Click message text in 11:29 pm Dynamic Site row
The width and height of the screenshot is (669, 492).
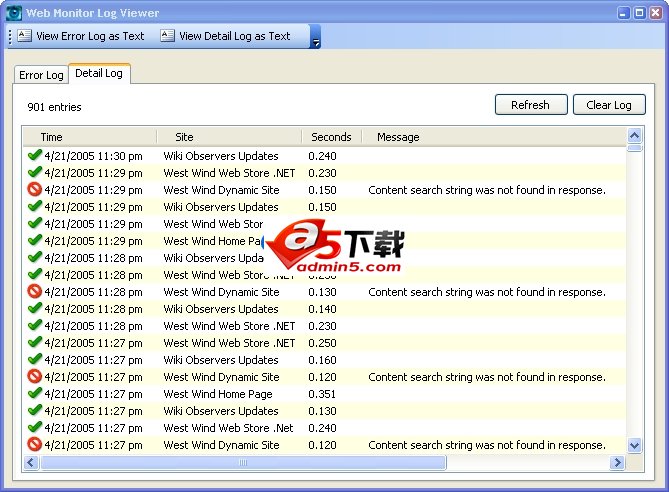(487, 190)
